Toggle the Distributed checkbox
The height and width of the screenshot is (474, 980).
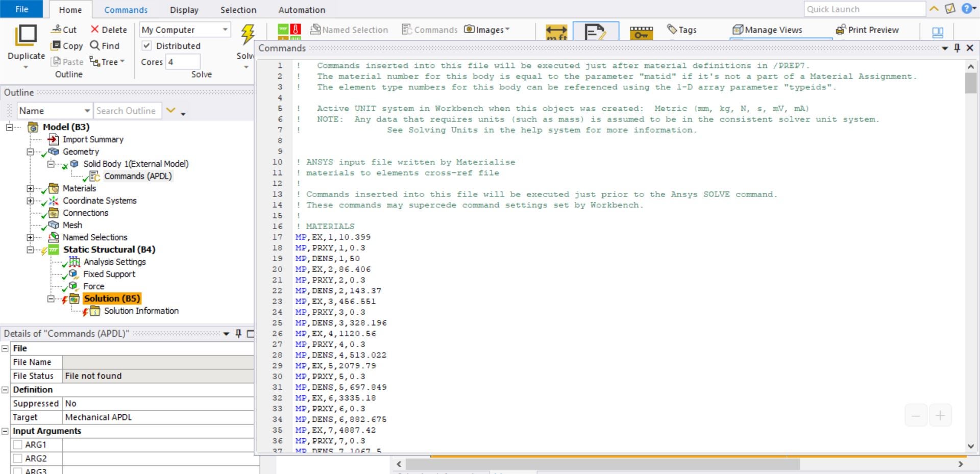tap(147, 46)
